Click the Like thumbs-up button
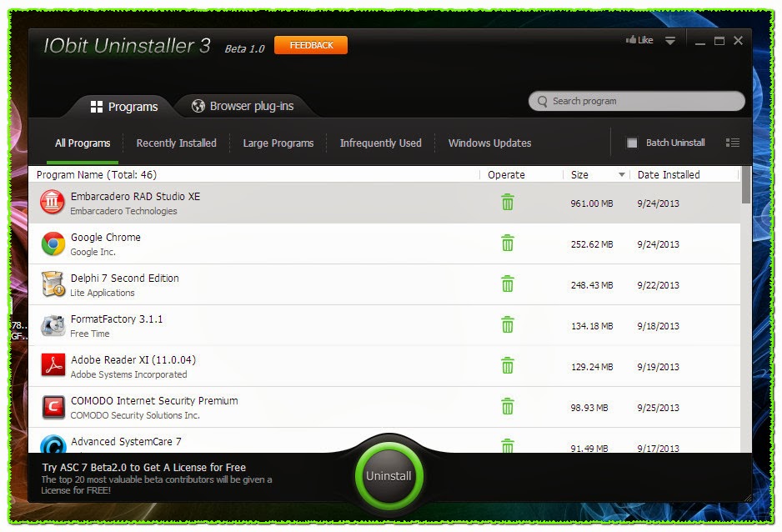The image size is (782, 532). coord(639,40)
